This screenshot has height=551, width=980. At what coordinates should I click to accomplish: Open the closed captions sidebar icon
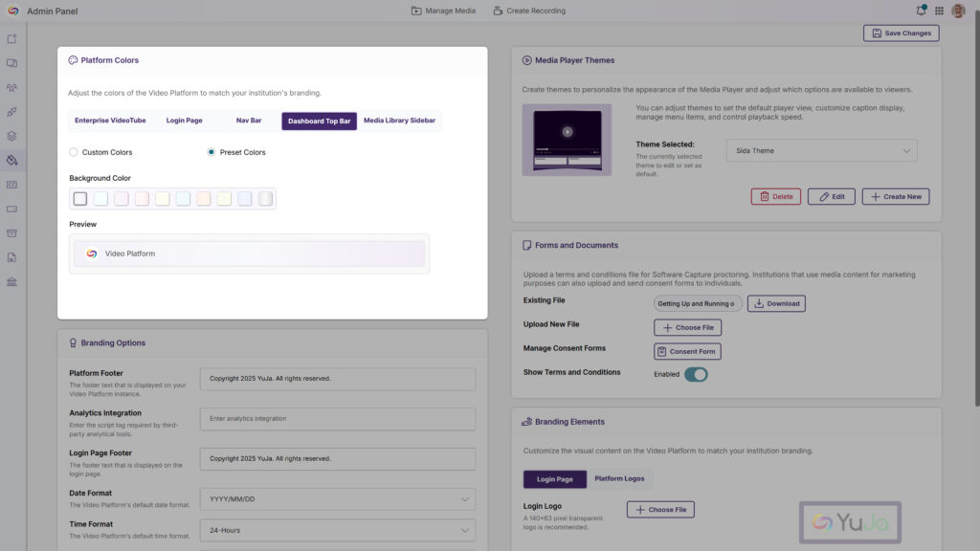click(11, 185)
